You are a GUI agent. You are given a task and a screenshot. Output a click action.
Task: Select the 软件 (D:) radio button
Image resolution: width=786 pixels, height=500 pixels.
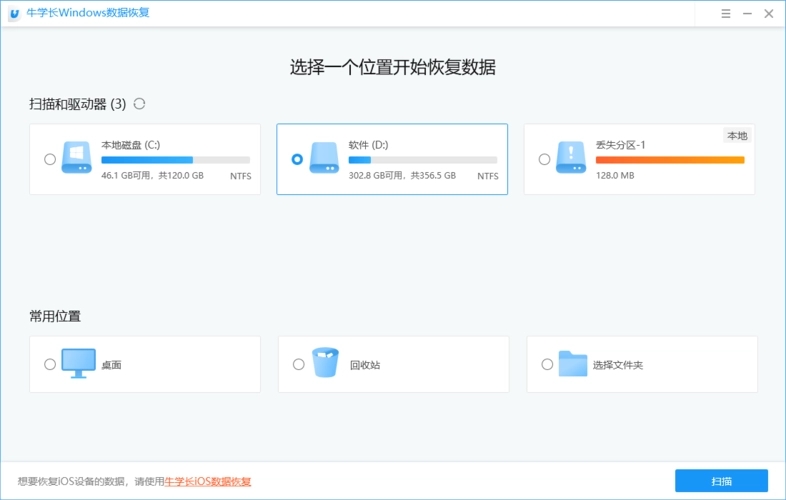pos(297,159)
